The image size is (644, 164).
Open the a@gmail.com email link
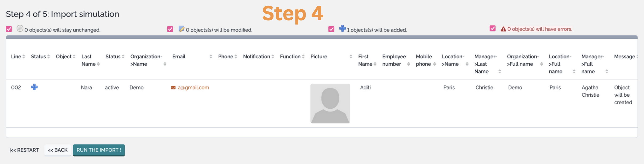[193, 88]
